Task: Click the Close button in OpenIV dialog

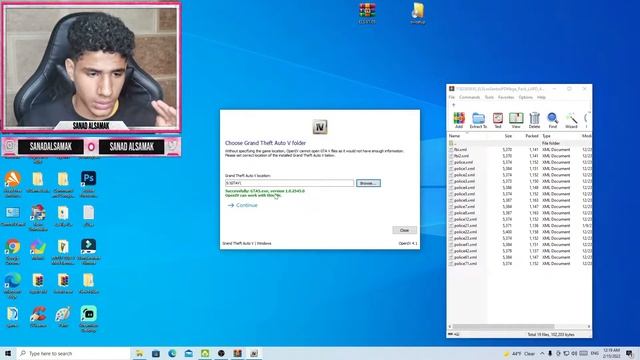Action: 404,230
